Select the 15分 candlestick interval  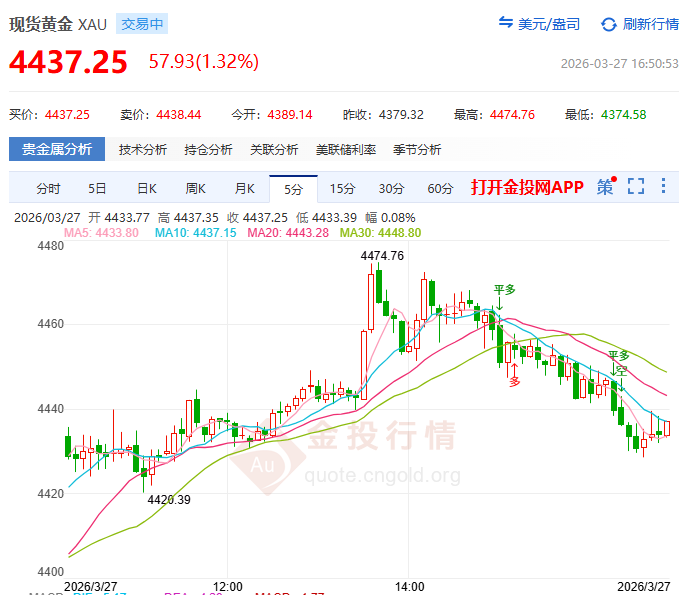pyautogui.click(x=342, y=189)
